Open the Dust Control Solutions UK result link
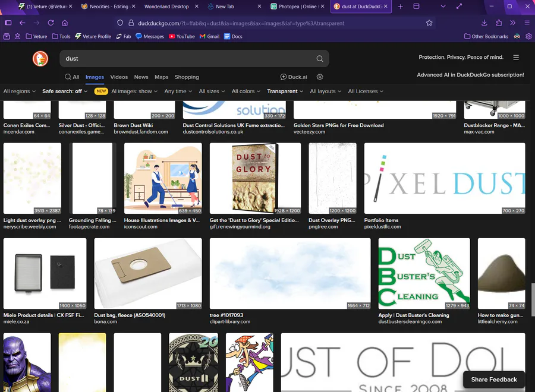The image size is (535, 392). 234,125
